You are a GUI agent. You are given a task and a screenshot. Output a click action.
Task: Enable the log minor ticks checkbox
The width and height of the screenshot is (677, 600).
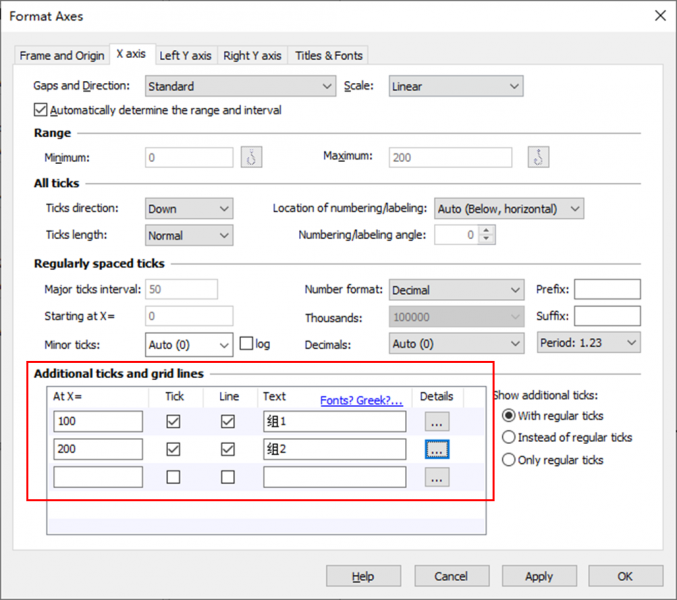(246, 344)
